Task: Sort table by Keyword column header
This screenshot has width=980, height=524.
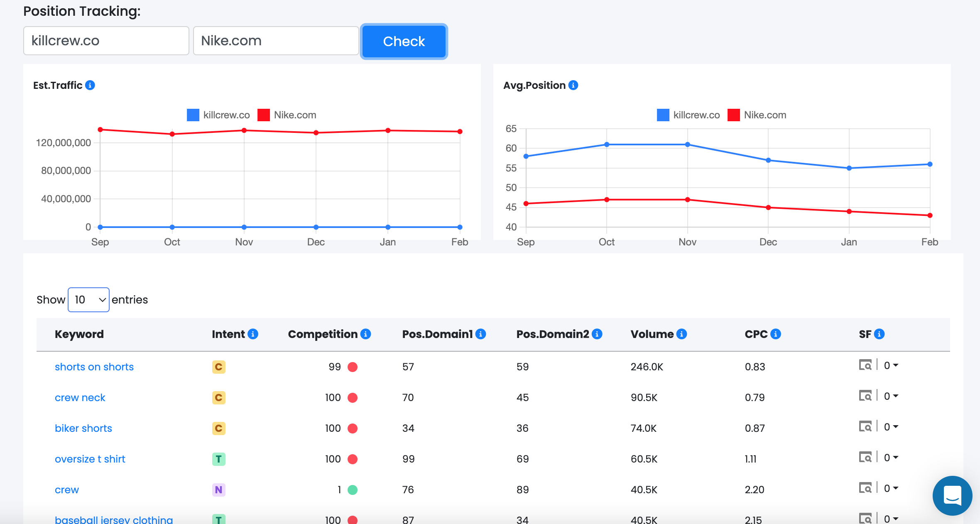Action: pyautogui.click(x=79, y=334)
